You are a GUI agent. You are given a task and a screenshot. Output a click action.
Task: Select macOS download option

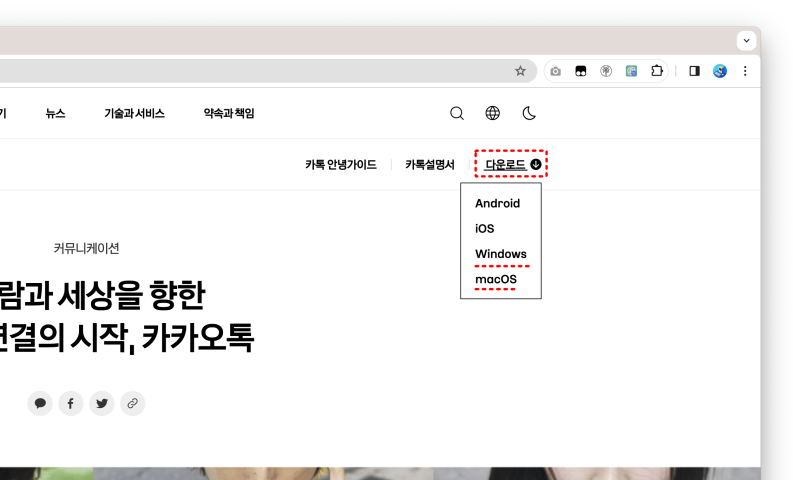coord(496,280)
